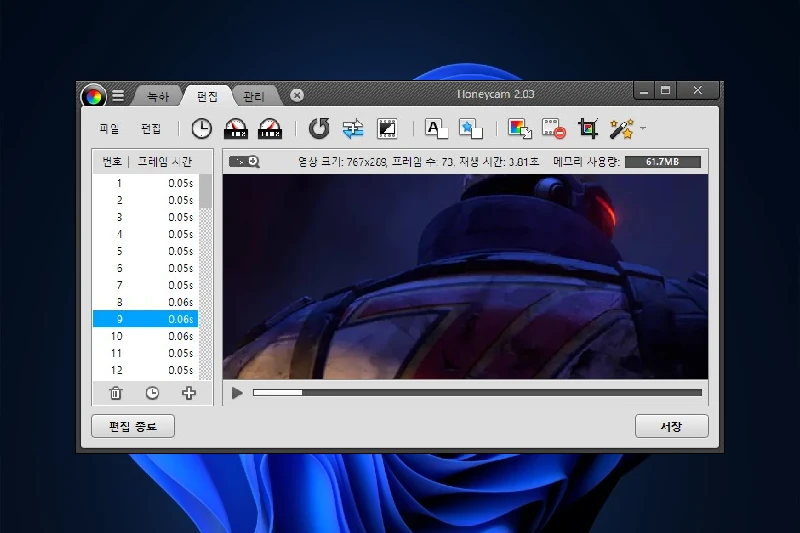Viewport: 800px width, 533px height.
Task: Click the video preview image
Action: (x=465, y=276)
